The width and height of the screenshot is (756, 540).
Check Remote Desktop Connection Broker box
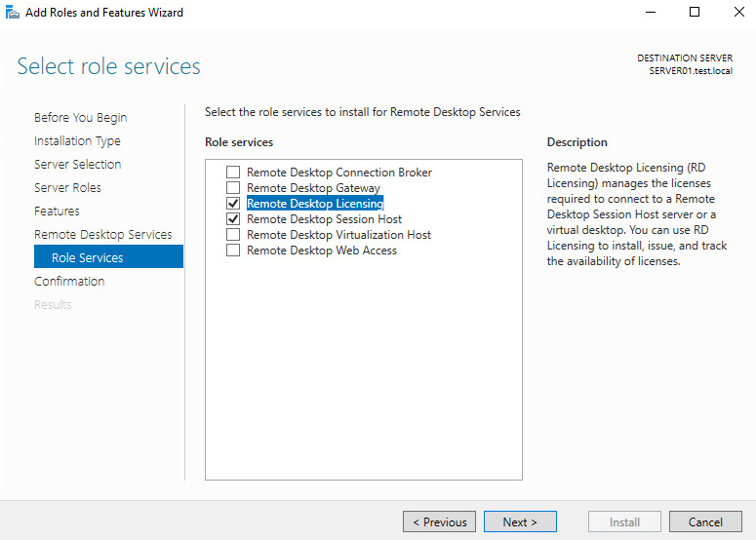[233, 173]
